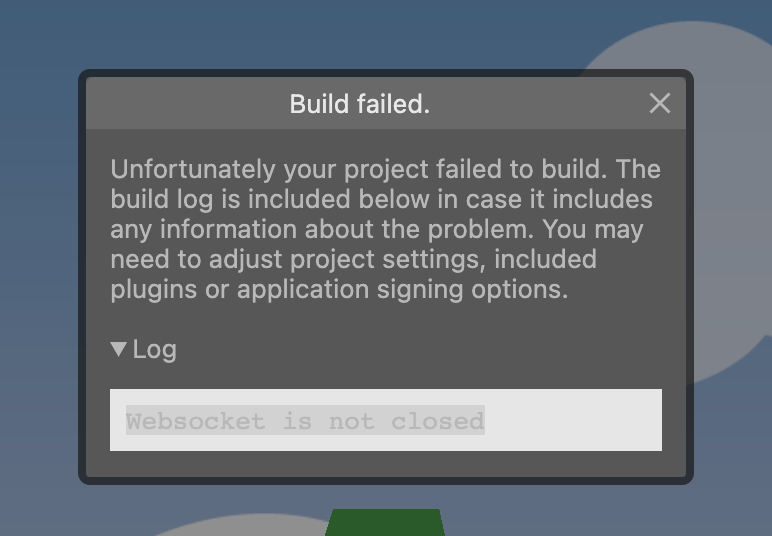Click the word 'Unfortunately' in the message
This screenshot has width=772, height=536.
tap(193, 169)
